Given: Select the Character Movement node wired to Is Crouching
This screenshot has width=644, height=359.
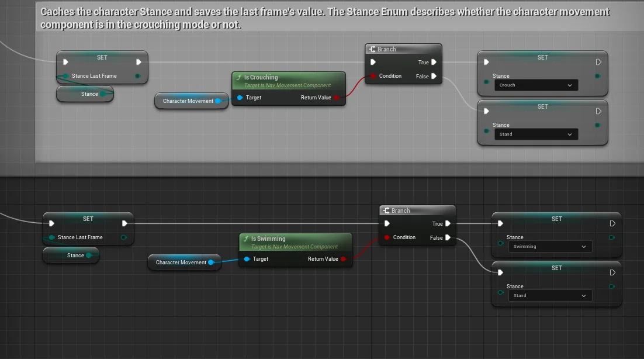Looking at the screenshot, I should [x=191, y=101].
